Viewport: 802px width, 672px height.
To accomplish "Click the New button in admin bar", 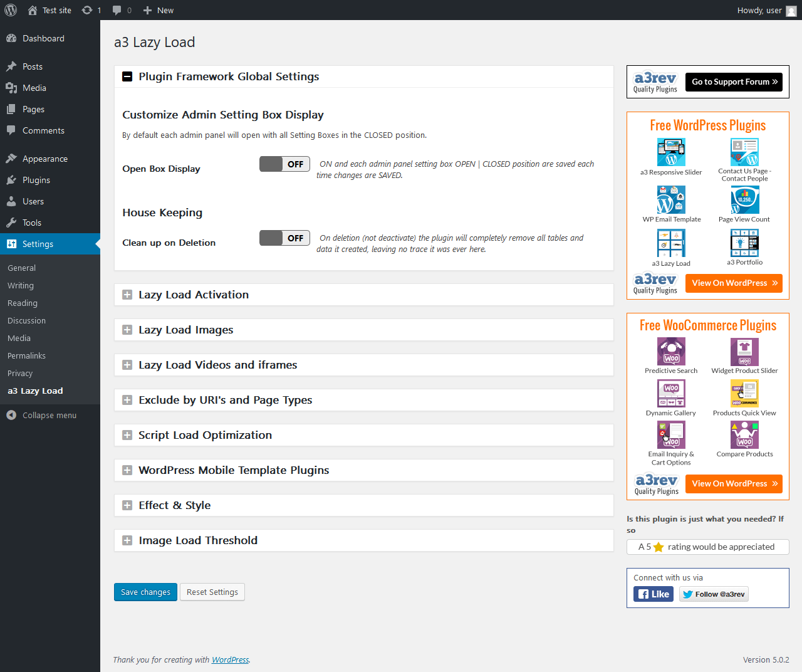I will tap(159, 10).
